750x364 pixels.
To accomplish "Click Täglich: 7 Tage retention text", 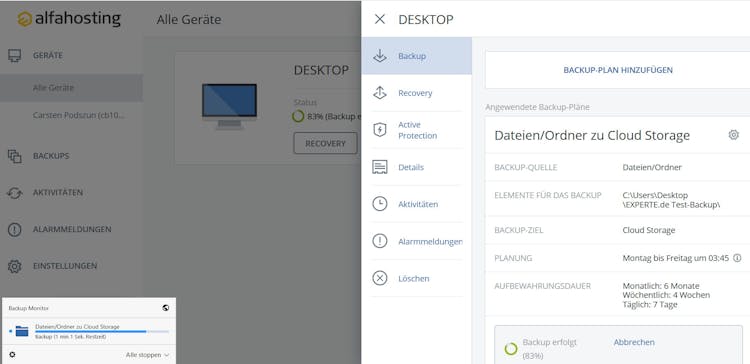I will (650, 305).
